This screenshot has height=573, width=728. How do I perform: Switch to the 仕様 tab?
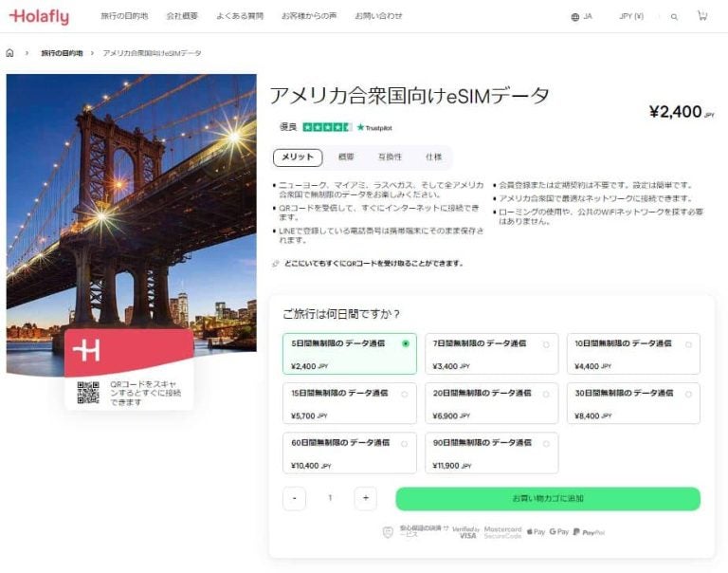pos(433,157)
